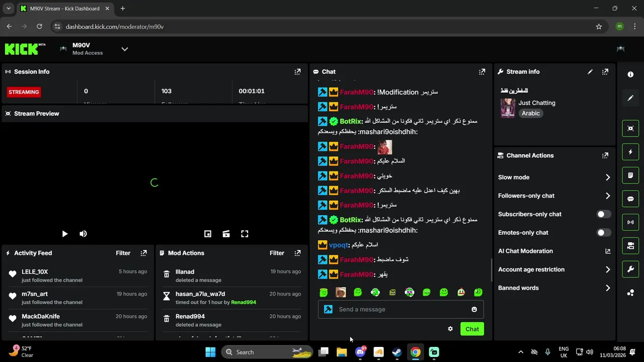Open a new browser tab
Screen dimensions: 644x362
click(x=123, y=9)
